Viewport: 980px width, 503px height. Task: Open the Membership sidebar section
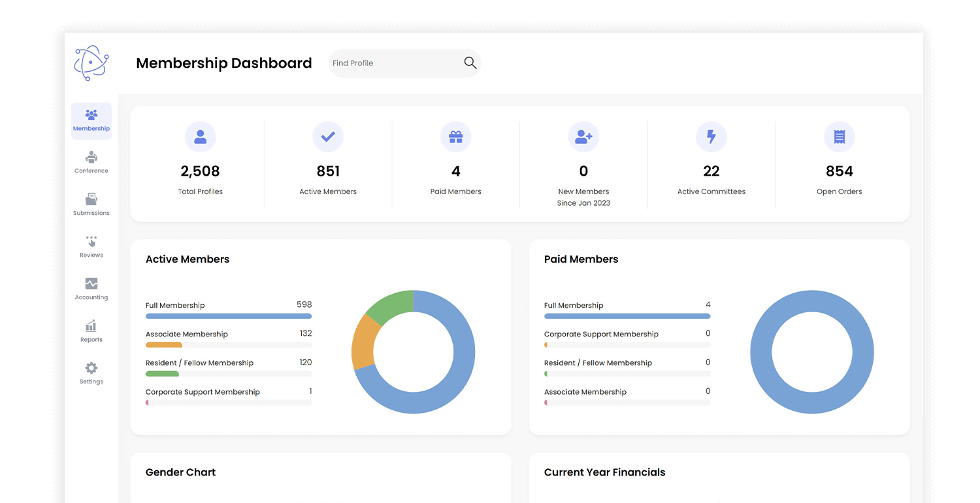[91, 121]
